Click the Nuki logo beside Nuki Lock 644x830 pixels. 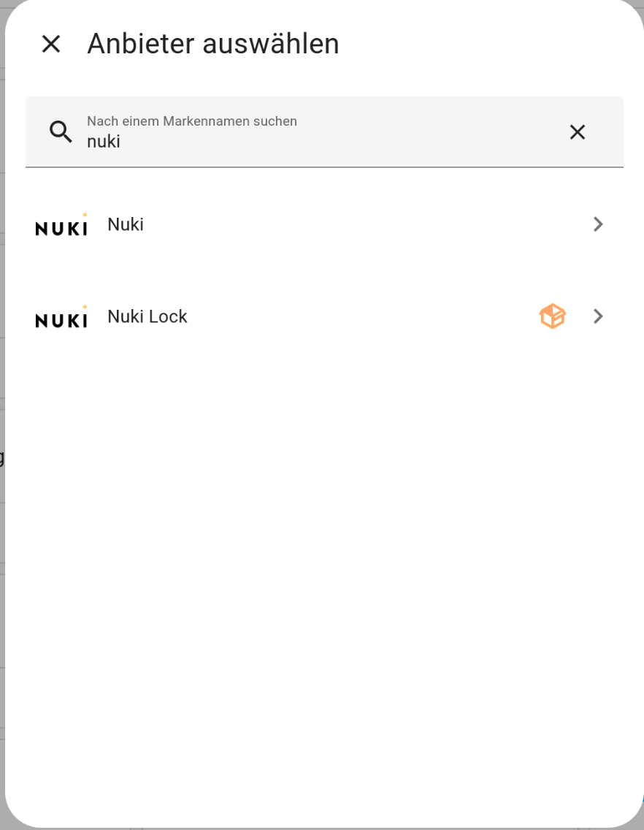click(x=61, y=316)
